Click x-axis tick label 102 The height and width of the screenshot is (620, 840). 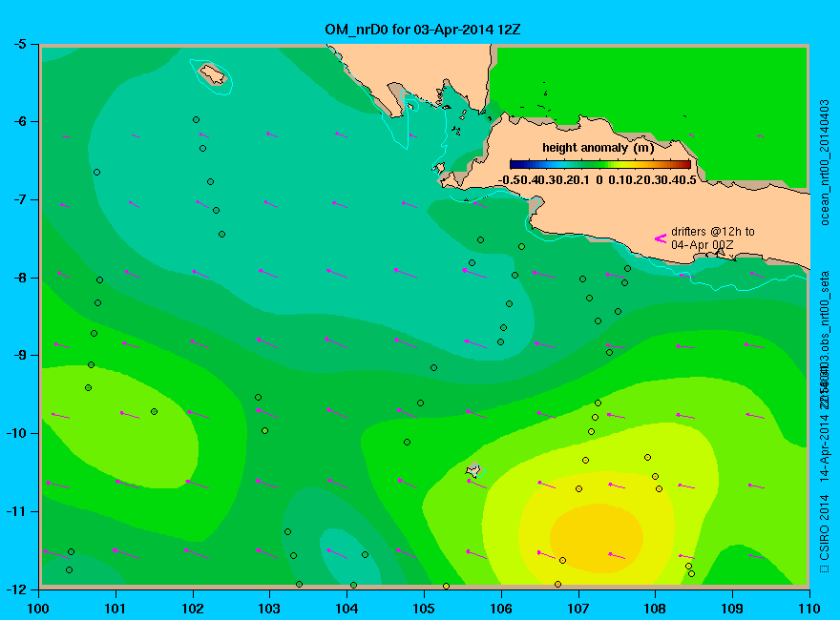pyautogui.click(x=193, y=609)
